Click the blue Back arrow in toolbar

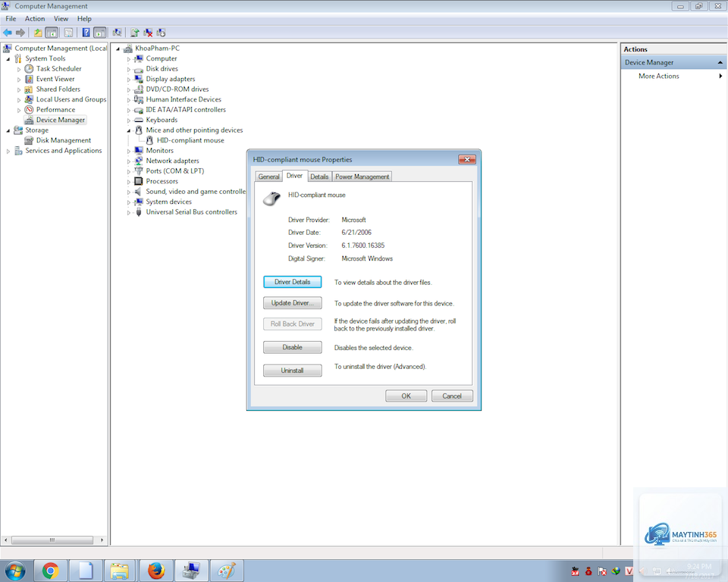8,33
